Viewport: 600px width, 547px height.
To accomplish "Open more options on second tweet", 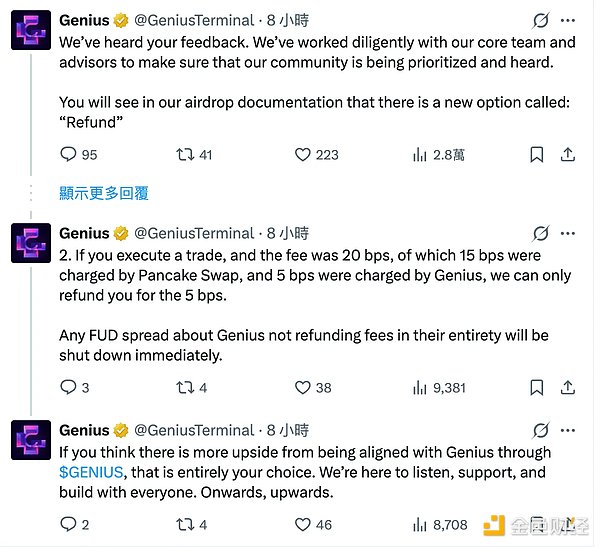I will [569, 234].
